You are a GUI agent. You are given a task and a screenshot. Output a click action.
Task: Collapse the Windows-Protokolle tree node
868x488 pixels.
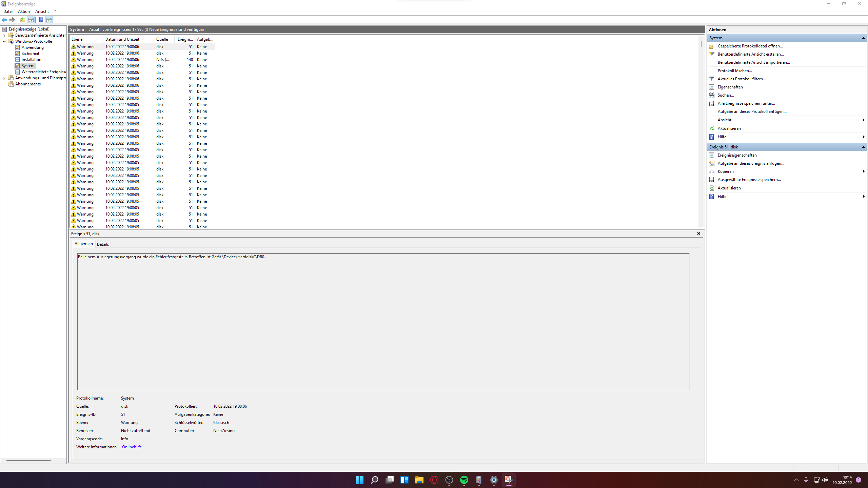[x=4, y=41]
